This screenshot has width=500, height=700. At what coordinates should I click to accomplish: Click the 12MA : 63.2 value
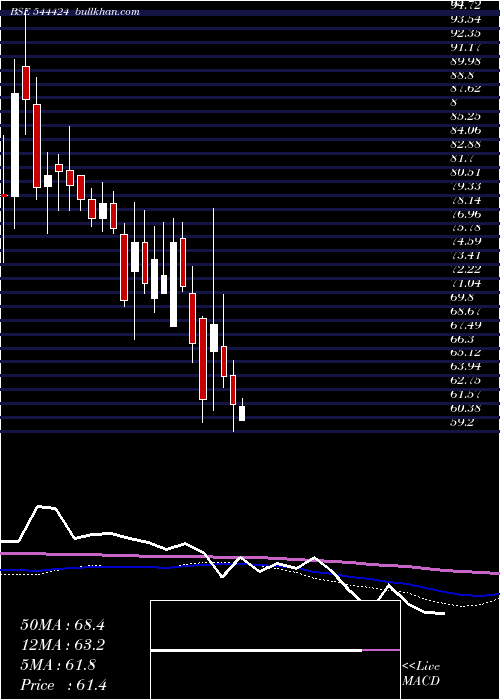tap(62, 645)
